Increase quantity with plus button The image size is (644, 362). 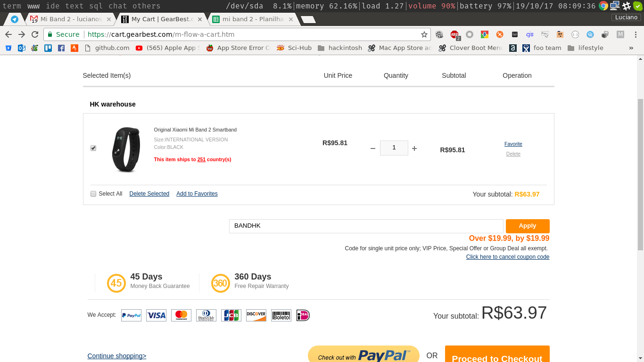tap(414, 148)
